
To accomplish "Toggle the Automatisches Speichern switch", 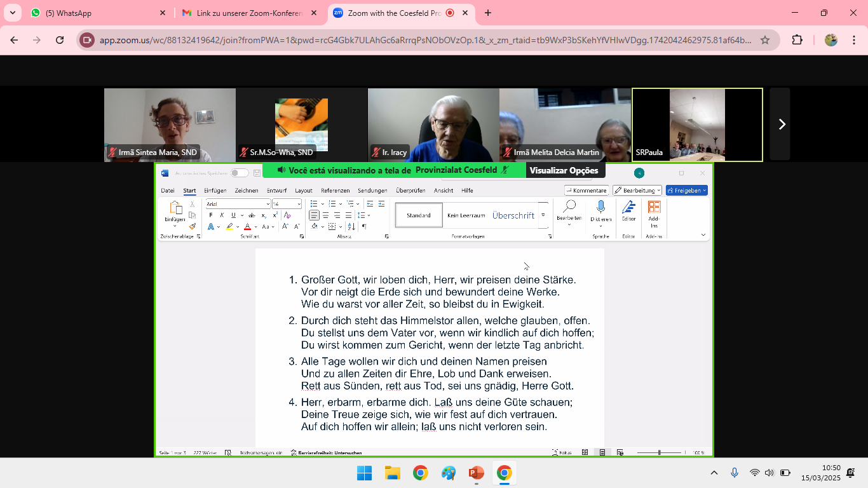I will coord(240,173).
